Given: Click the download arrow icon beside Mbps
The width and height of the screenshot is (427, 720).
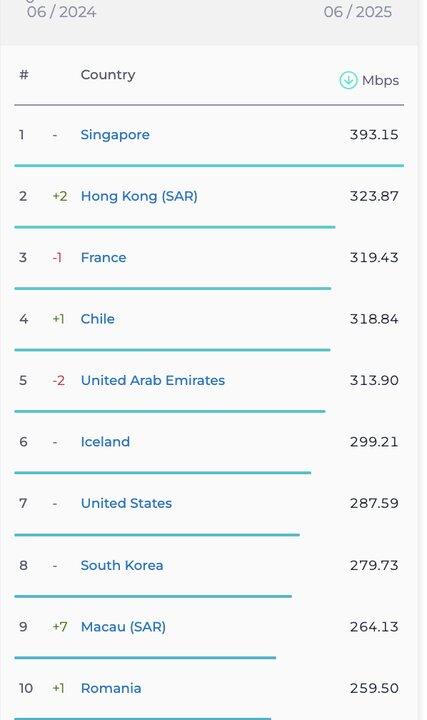Looking at the screenshot, I should pyautogui.click(x=348, y=80).
